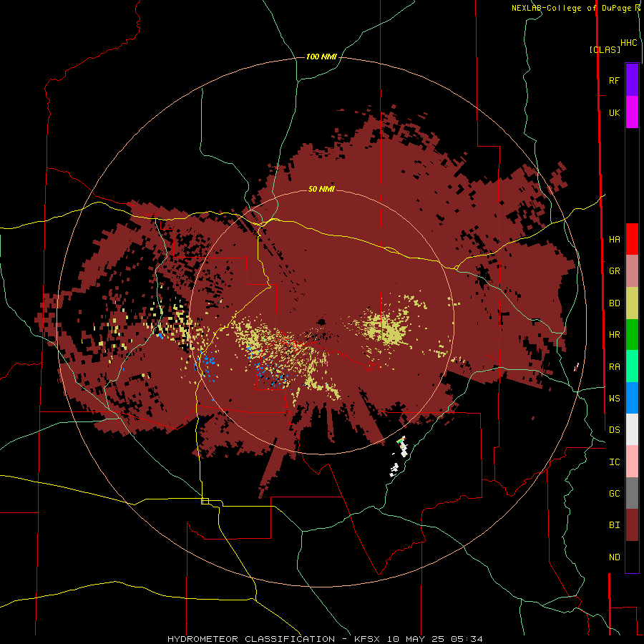The height and width of the screenshot is (644, 644).
Task: Click the HA legend label
Action: point(614,239)
